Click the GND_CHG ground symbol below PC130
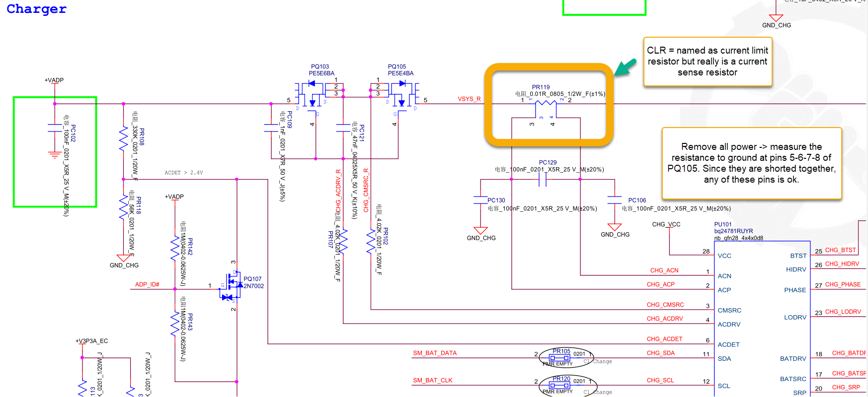This screenshot has height=397, width=868. point(480,231)
